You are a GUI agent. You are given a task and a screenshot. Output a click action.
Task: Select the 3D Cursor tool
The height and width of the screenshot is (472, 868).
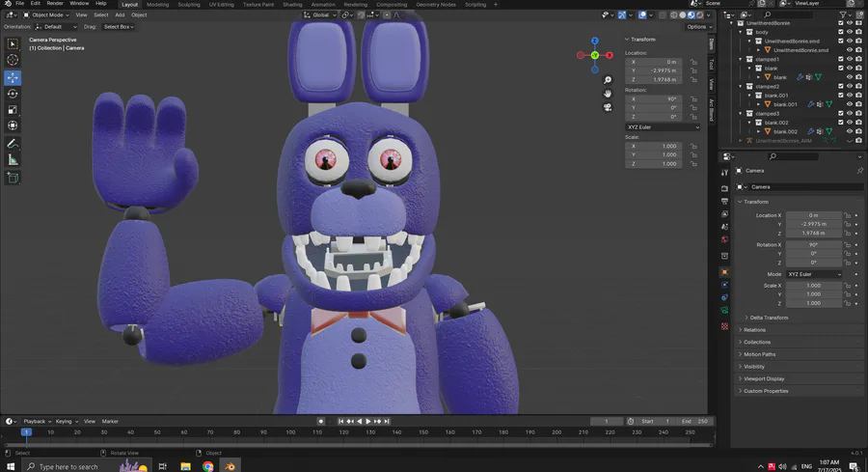(13, 60)
